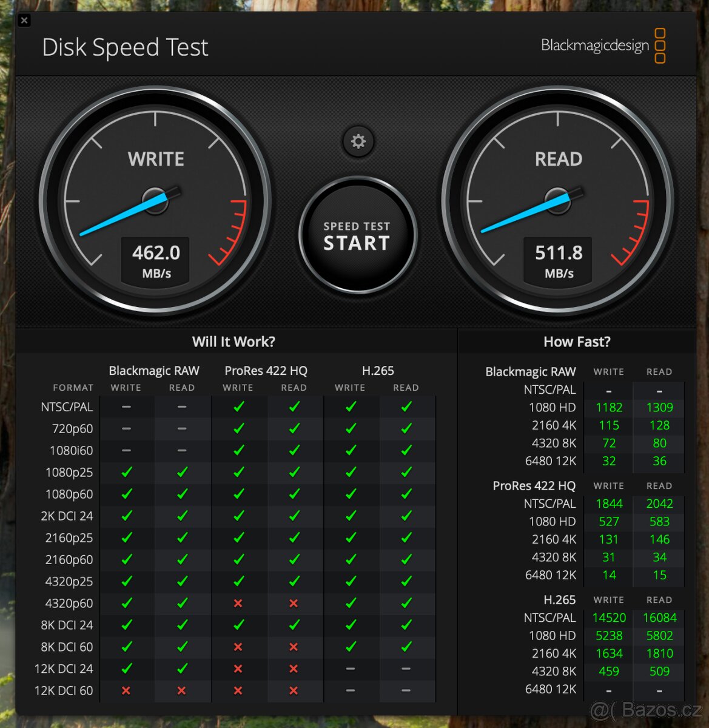This screenshot has width=709, height=728.
Task: Click the Disk Speed Test title
Action: [125, 47]
